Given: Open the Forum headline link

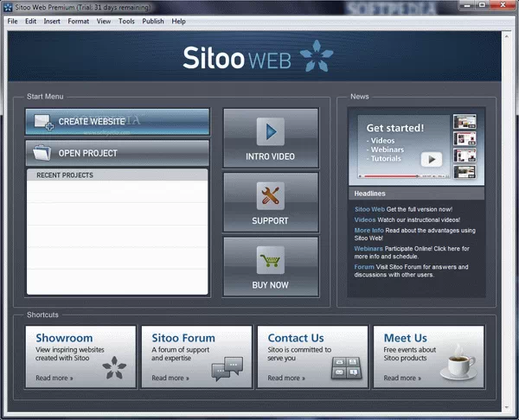Looking at the screenshot, I should [x=364, y=267].
